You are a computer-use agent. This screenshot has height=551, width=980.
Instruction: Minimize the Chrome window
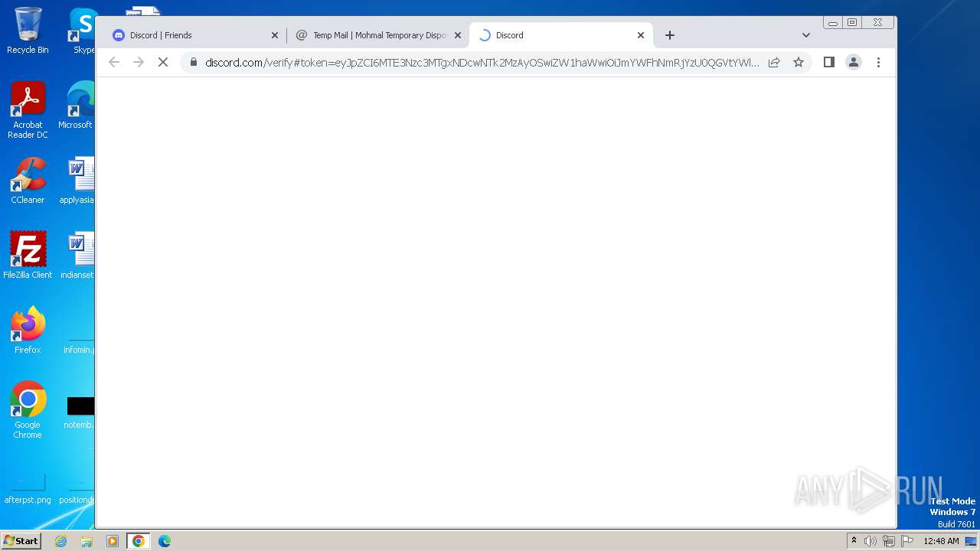pos(833,22)
